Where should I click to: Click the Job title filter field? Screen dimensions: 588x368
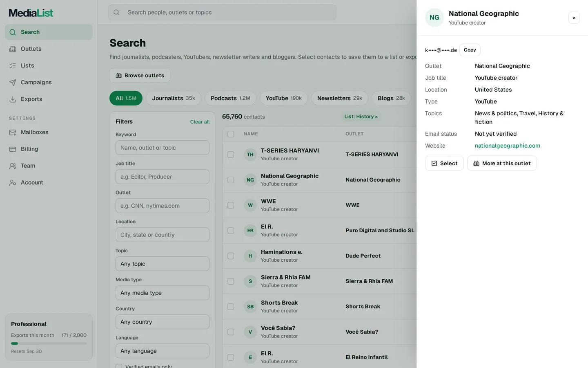coord(163,177)
